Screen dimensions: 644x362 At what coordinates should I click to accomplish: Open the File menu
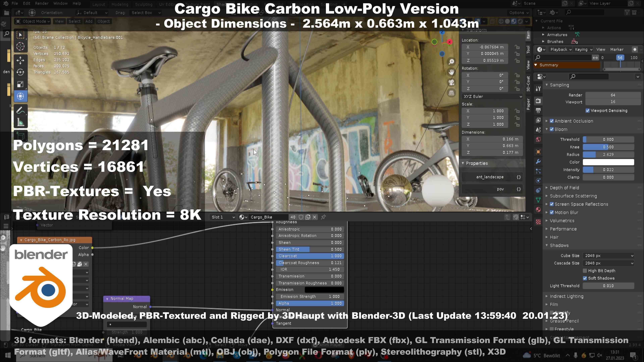coord(15,4)
